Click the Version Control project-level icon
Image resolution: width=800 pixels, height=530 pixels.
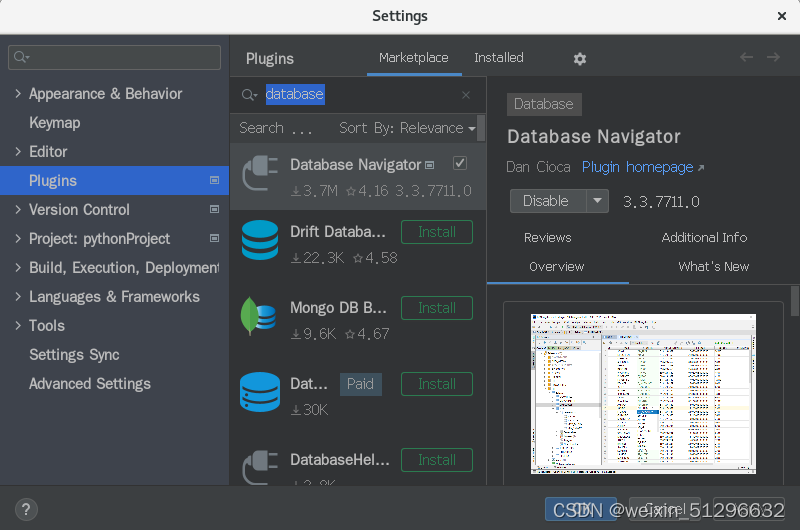pos(214,209)
